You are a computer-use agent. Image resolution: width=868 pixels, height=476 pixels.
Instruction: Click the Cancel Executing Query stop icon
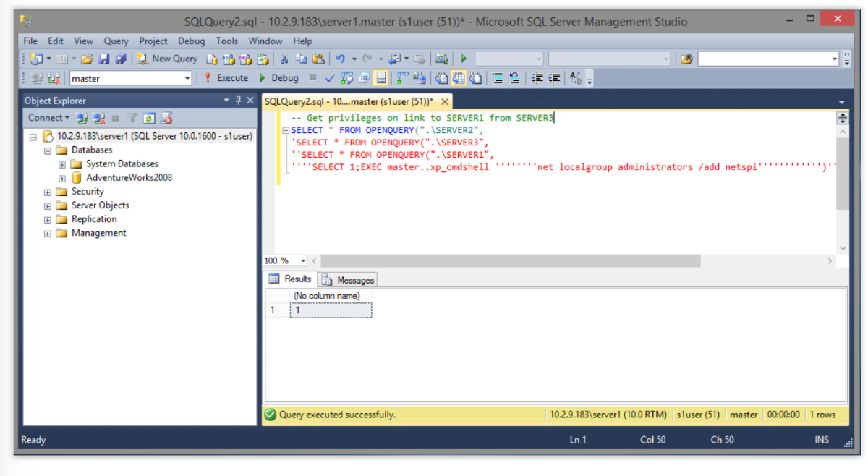(x=312, y=77)
